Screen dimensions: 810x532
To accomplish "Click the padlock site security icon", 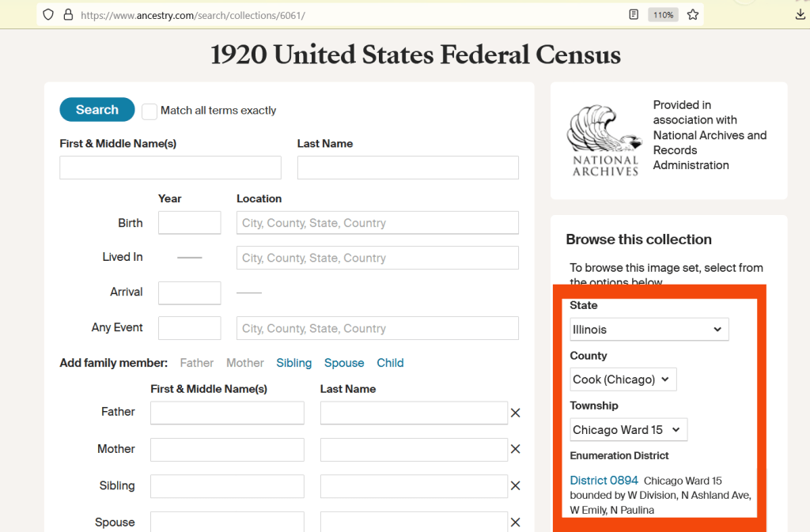I will (67, 14).
